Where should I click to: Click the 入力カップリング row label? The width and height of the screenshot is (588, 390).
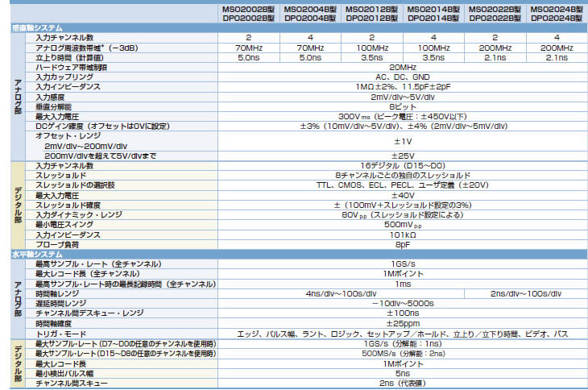(64, 77)
